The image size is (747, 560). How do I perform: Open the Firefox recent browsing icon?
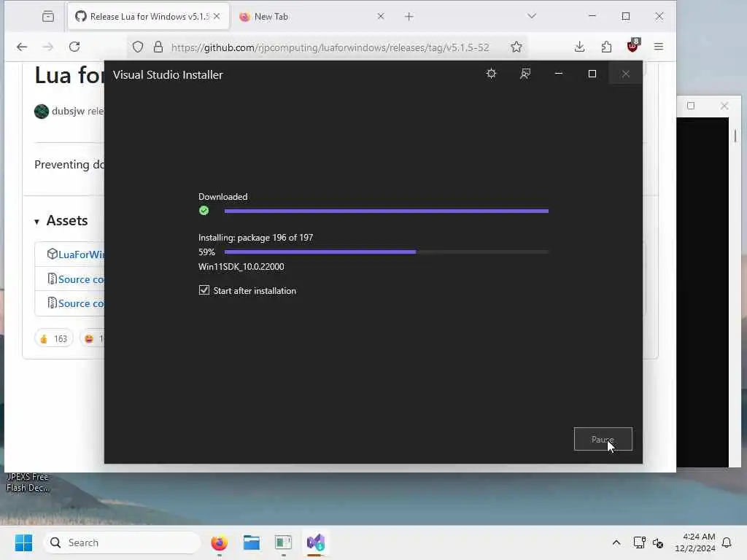[48, 17]
